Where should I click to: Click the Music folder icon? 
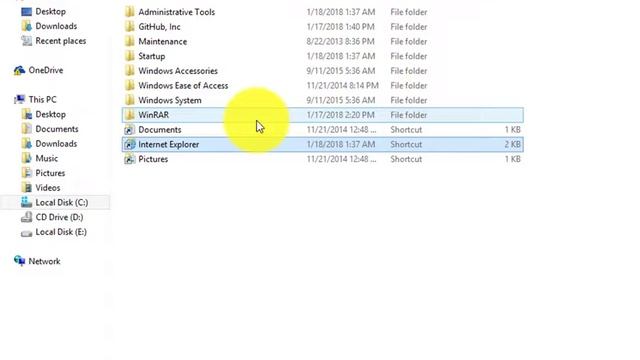click(27, 159)
